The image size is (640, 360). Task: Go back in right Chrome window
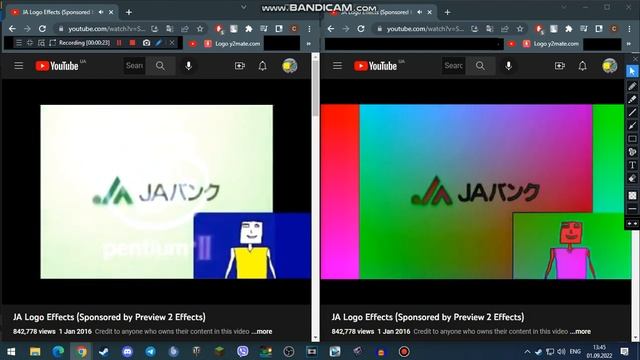coord(331,29)
